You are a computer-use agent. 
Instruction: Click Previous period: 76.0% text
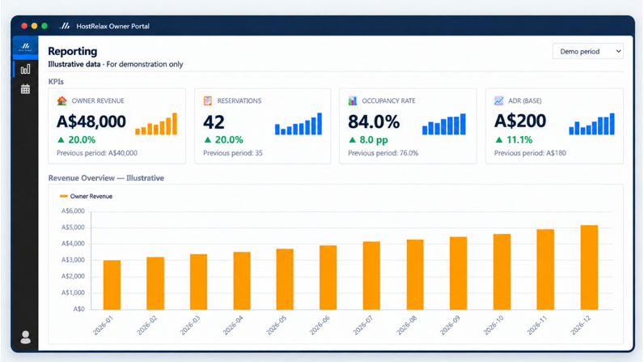(383, 153)
